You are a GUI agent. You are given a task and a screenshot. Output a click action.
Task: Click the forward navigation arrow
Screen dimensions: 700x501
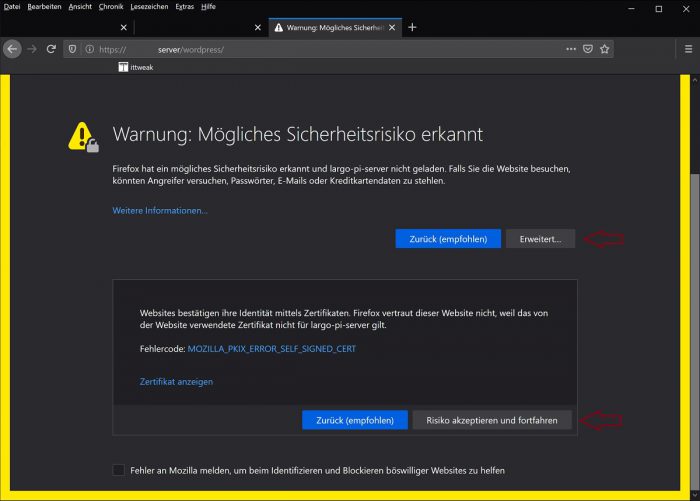pos(32,49)
